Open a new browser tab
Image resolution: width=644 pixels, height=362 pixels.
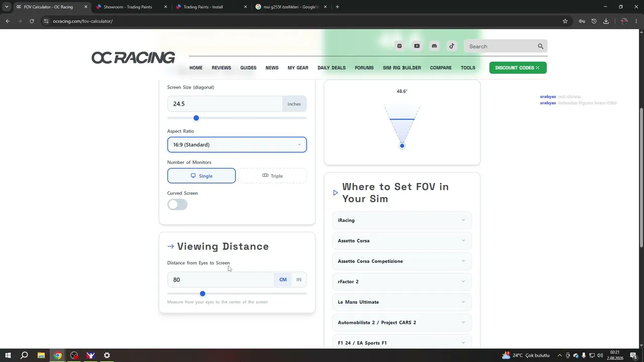(337, 7)
